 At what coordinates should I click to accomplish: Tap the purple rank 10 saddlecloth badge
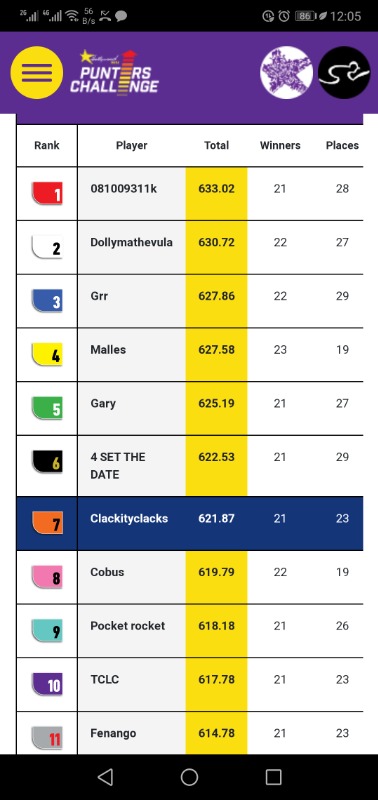47,684
